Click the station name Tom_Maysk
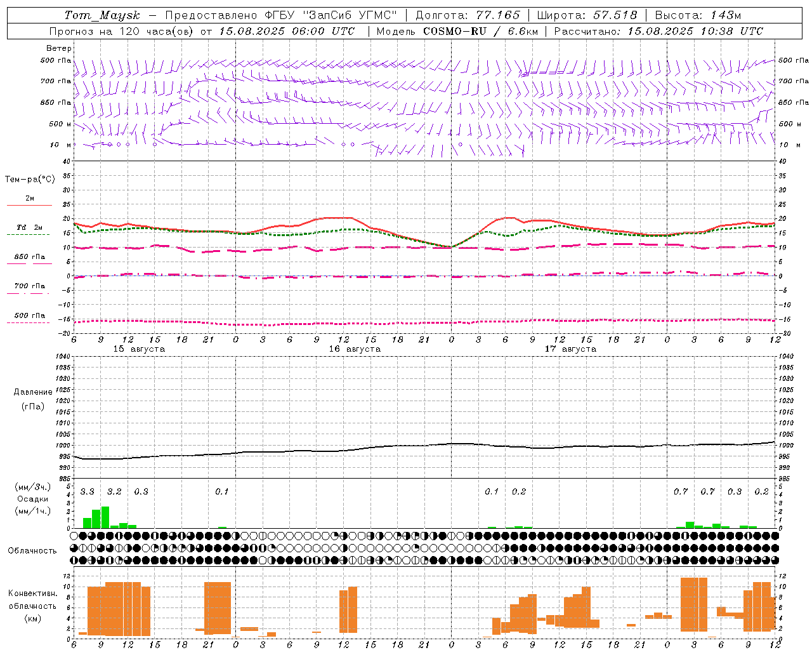Viewport: 812px width, 650px height. 102,15
